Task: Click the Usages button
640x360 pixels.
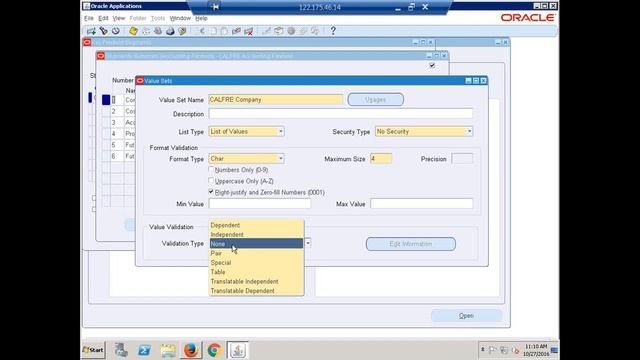Action: click(376, 100)
